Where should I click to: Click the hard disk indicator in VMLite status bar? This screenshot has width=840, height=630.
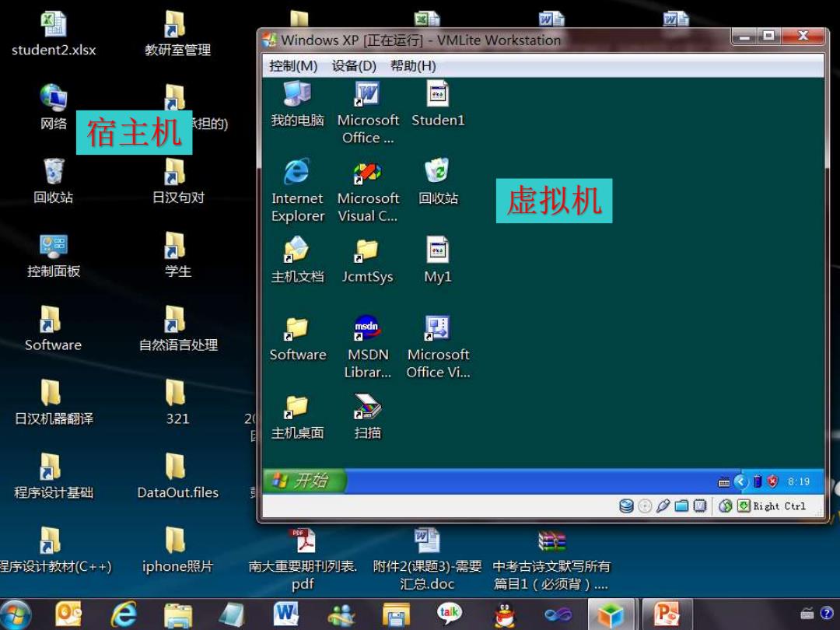pyautogui.click(x=626, y=506)
